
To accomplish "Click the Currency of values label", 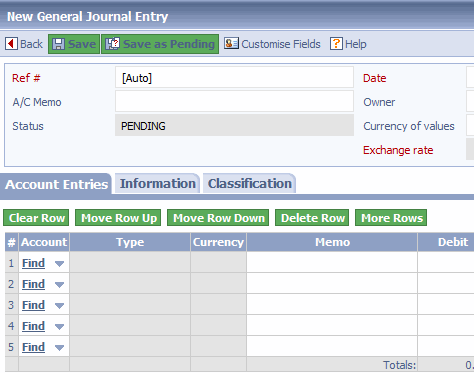I will click(x=409, y=126).
